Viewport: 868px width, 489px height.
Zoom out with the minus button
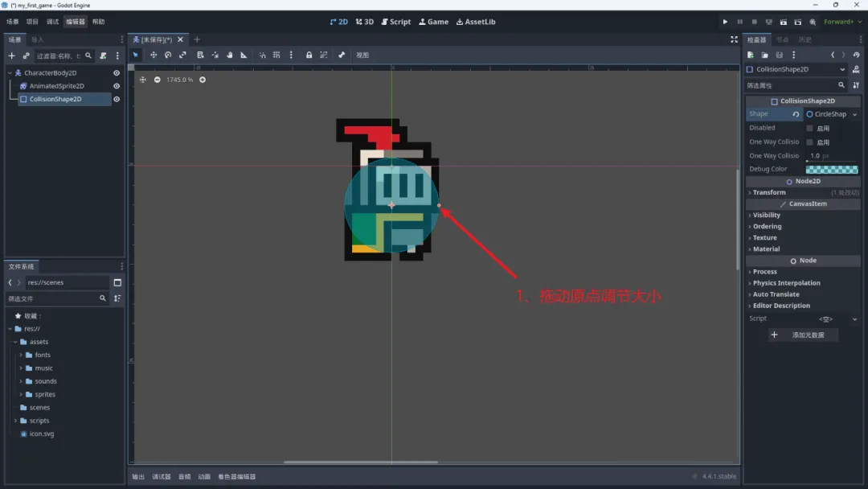(158, 80)
